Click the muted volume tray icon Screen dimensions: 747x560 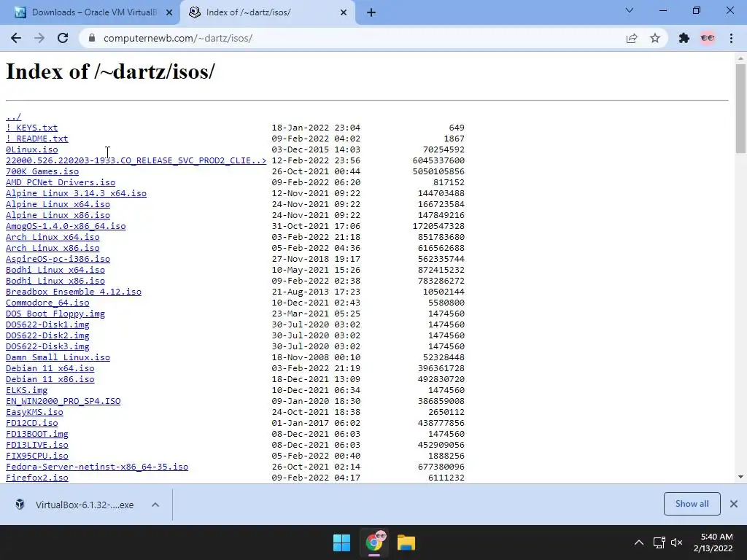[x=676, y=542]
